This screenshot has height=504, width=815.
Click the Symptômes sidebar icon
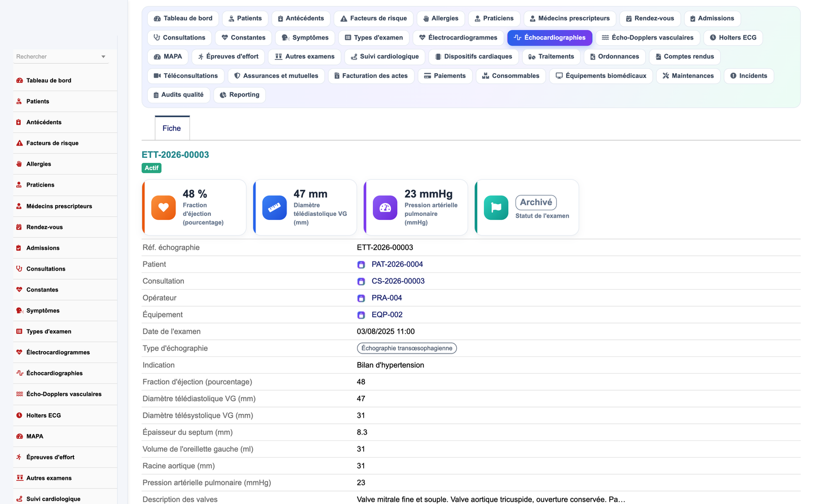point(19,311)
